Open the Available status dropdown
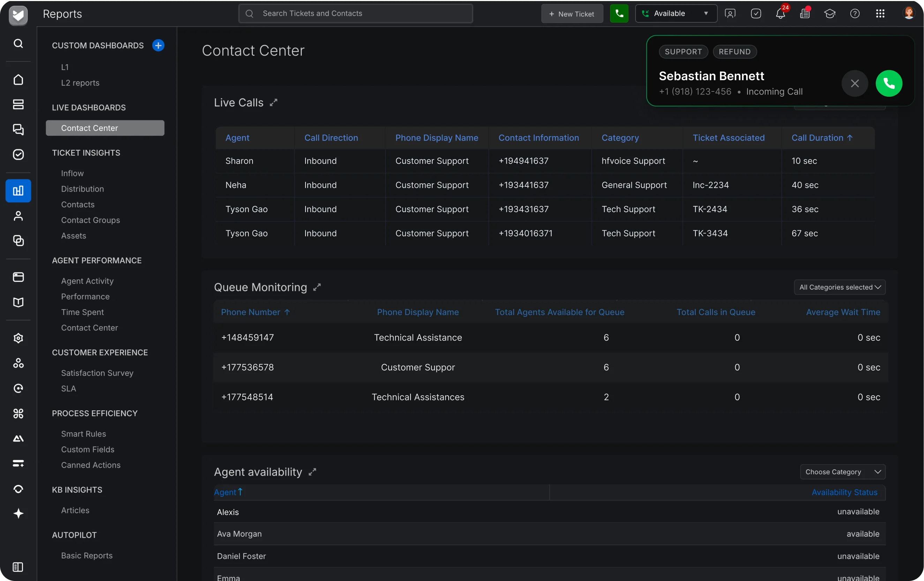924x581 pixels. click(x=676, y=13)
